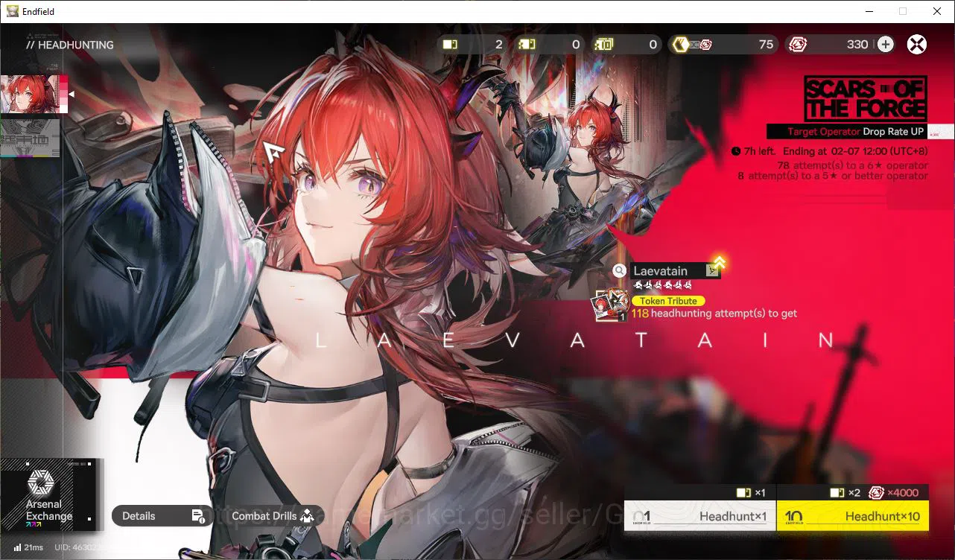Screen dimensions: 955x560
Task: Click the 8 attempts to 5★ or better text
Action: pos(833,176)
